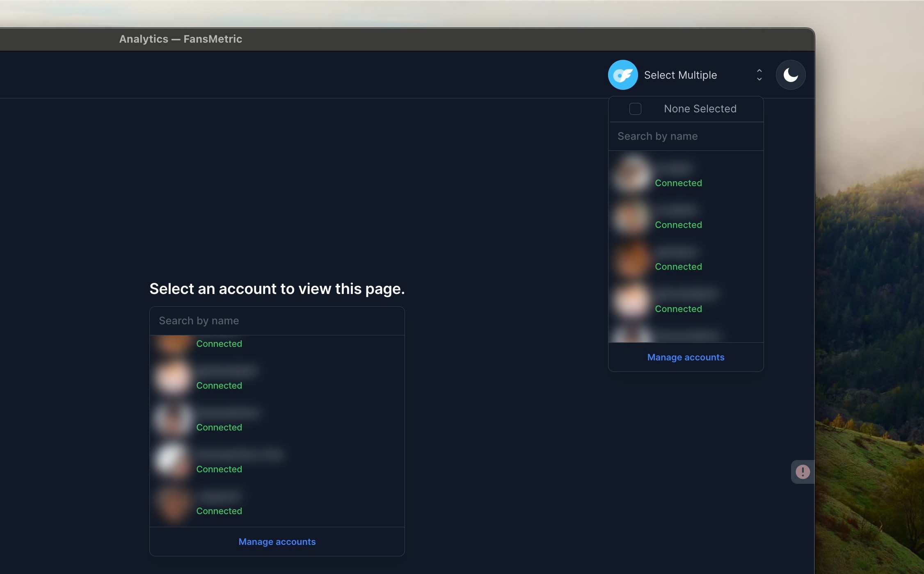Click the first dropdown account avatar
The image size is (924, 574).
(x=632, y=175)
